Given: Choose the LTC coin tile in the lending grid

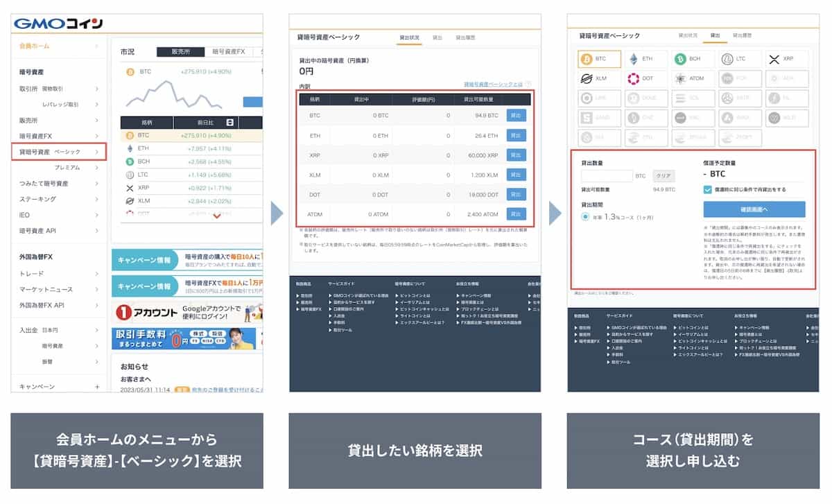Looking at the screenshot, I should [x=740, y=60].
